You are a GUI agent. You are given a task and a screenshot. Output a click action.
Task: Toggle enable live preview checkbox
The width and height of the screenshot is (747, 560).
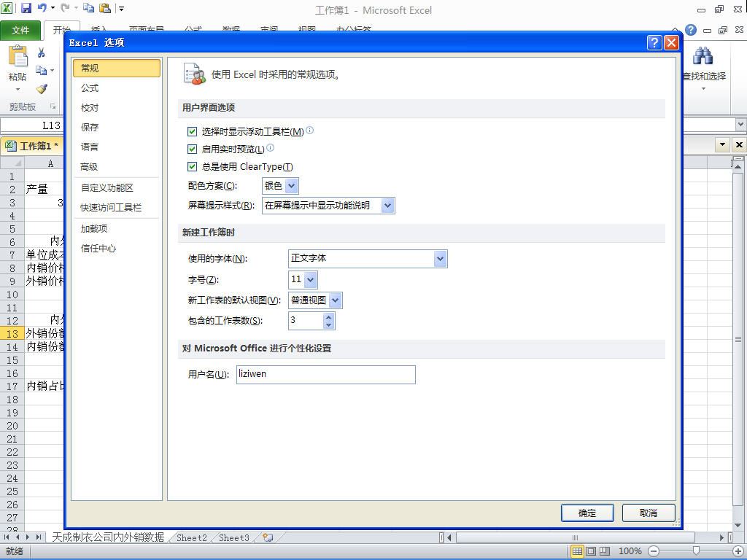192,149
